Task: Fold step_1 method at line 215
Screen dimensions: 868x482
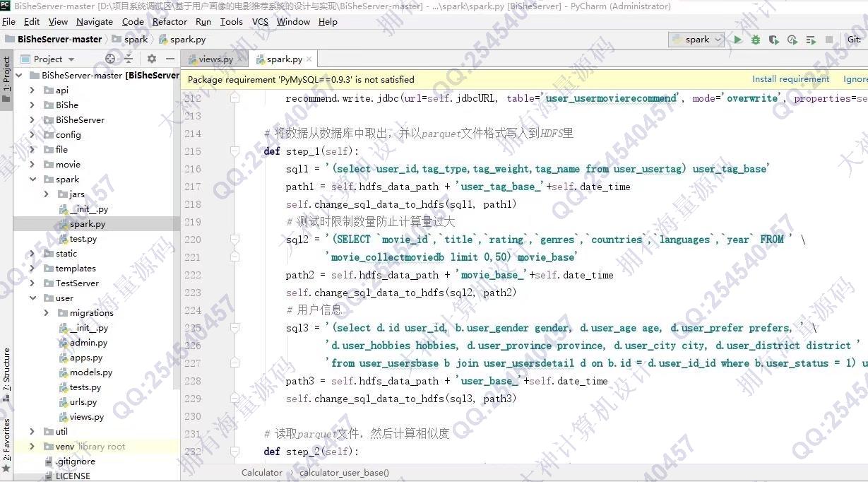Action: tap(237, 151)
